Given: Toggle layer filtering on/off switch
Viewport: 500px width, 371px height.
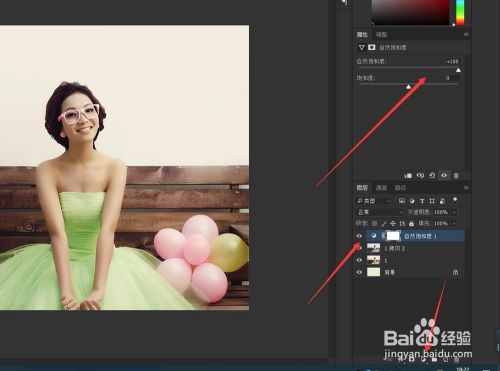Looking at the screenshot, I should click(x=455, y=200).
